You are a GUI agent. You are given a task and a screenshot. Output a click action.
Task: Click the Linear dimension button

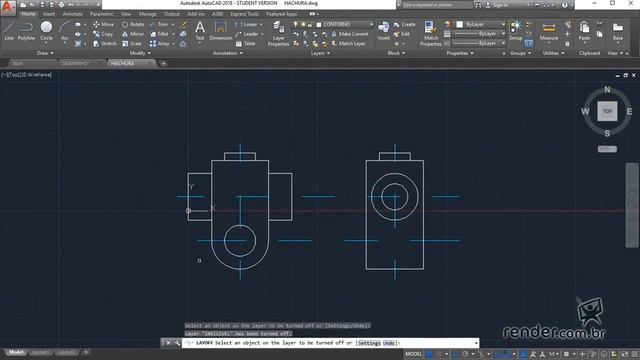click(x=247, y=24)
